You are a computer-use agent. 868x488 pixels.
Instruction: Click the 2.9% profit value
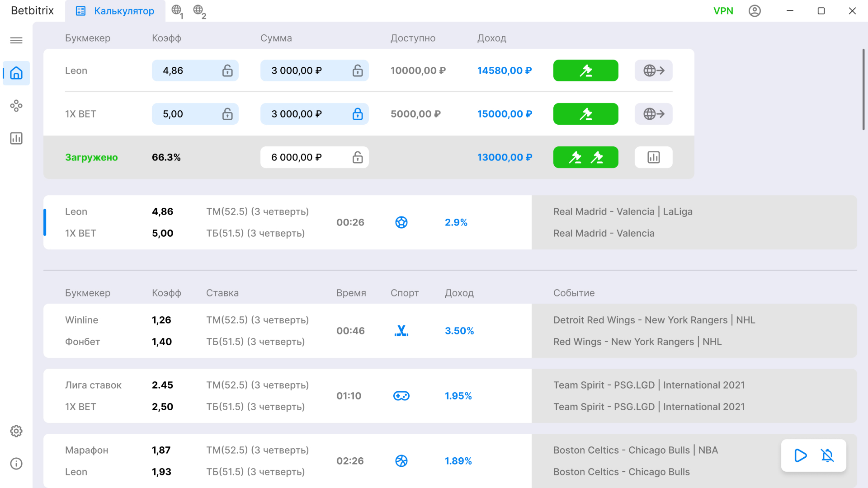[456, 222]
